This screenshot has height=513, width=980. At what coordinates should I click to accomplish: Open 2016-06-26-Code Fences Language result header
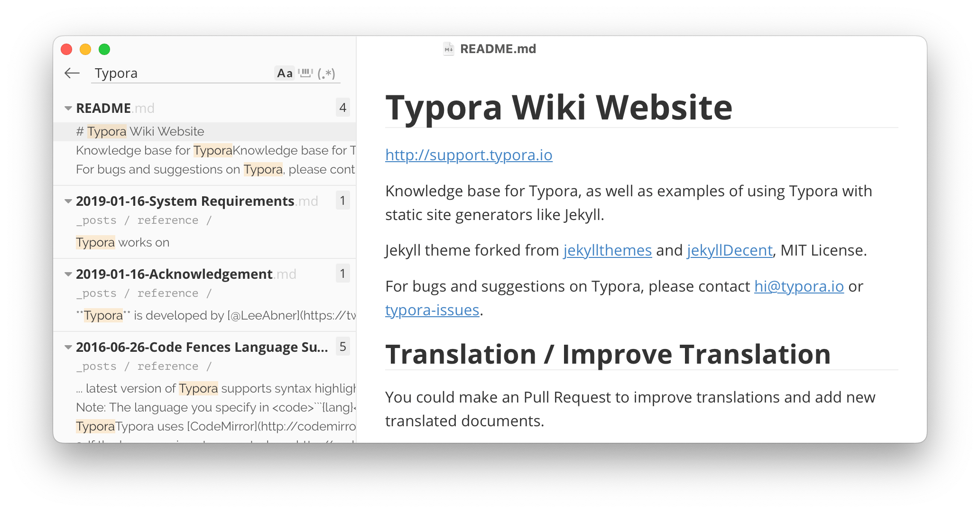tap(202, 347)
